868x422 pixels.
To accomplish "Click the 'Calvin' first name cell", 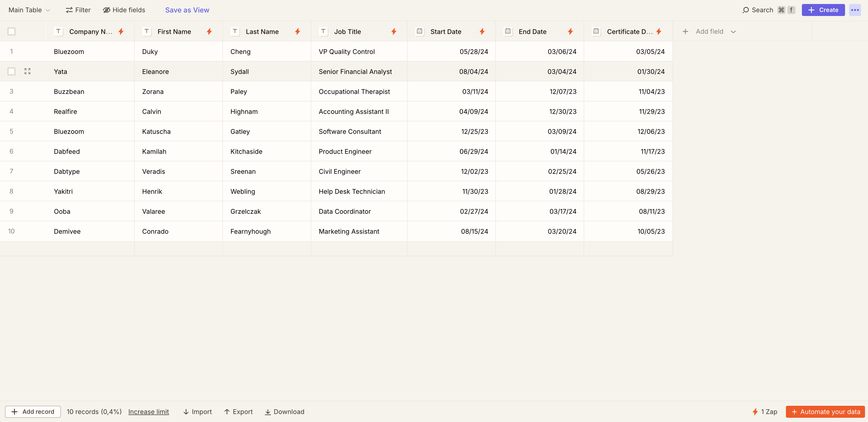I will [179, 111].
